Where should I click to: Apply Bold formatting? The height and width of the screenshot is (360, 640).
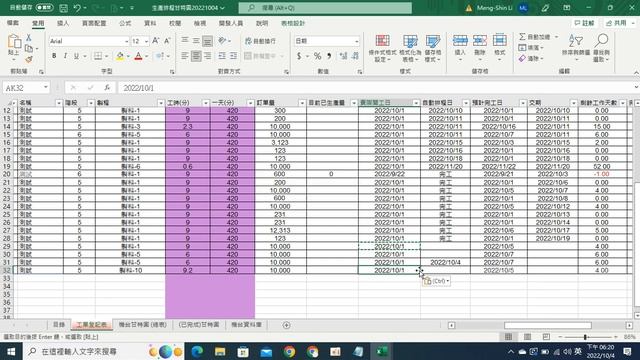pyautogui.click(x=54, y=56)
